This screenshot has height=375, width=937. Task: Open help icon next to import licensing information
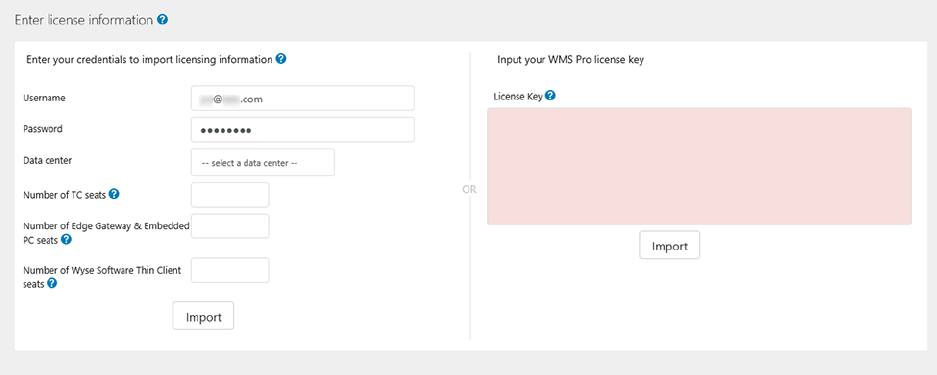coord(281,59)
